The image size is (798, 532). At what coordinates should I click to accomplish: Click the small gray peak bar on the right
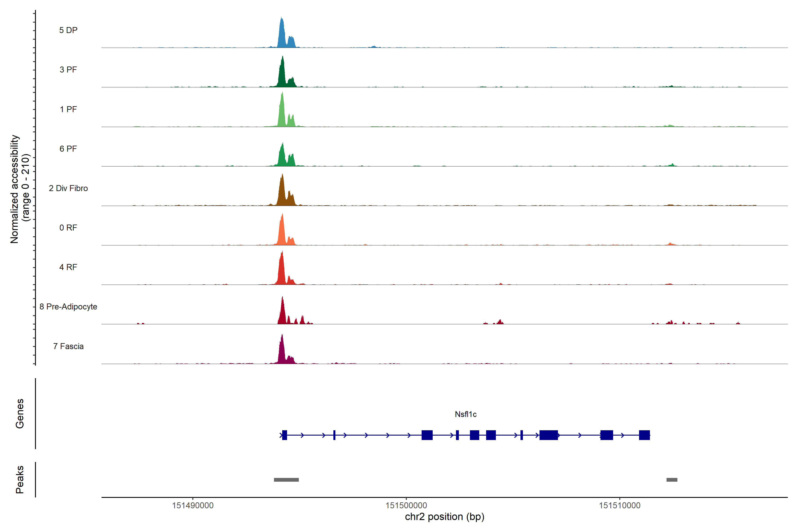tap(672, 480)
